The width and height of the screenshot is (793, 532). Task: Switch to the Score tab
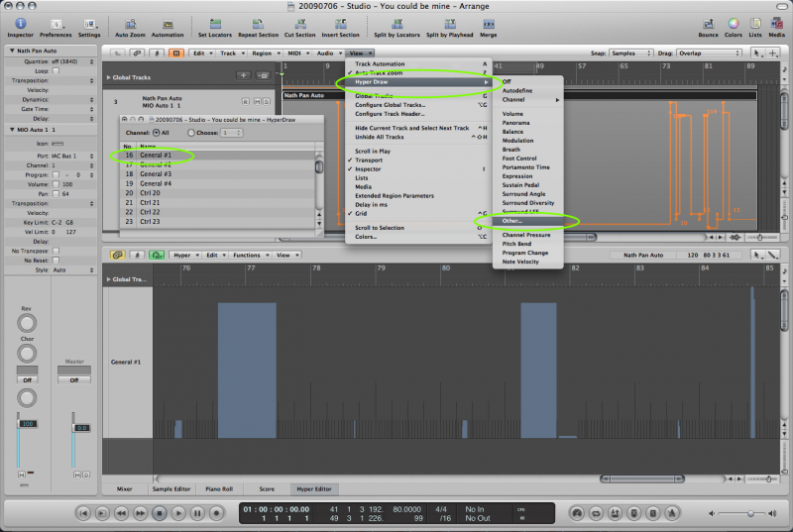pos(267,489)
